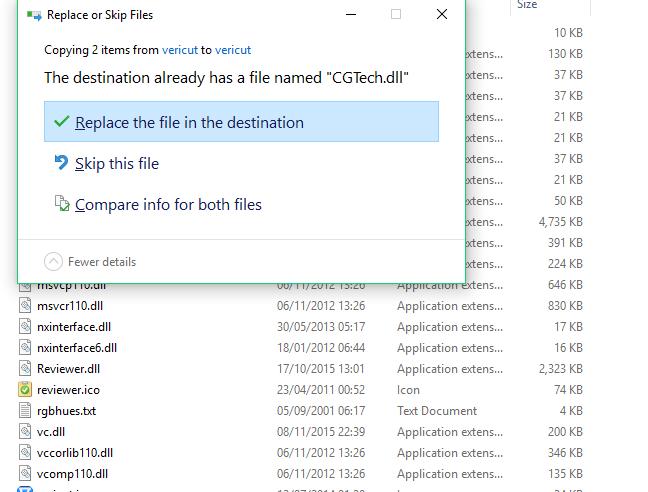Click date 23/04/2011 00:52 of reviewer.ico
The image size is (648, 492).
click(x=321, y=390)
